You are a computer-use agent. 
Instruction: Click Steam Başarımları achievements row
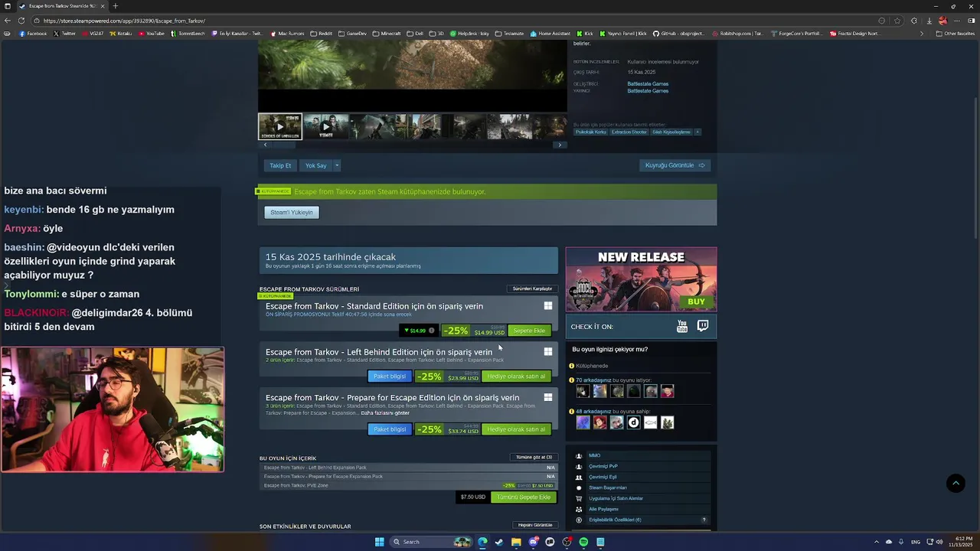point(641,487)
